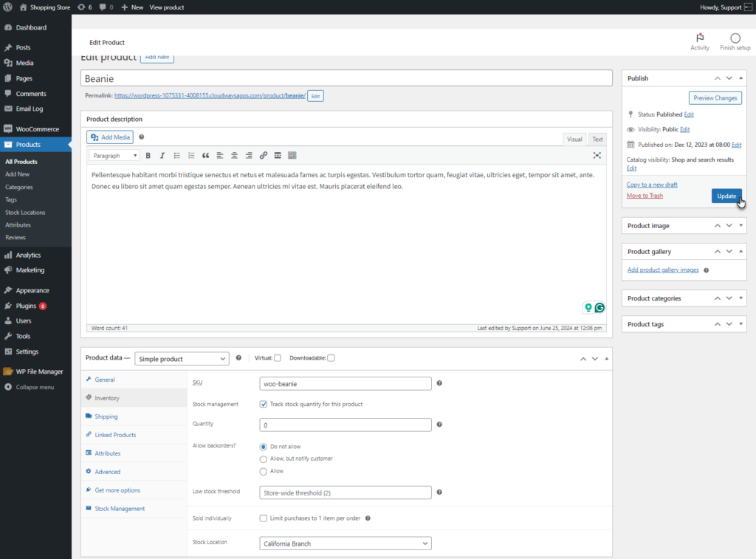Image resolution: width=756 pixels, height=559 pixels.
Task: Insert a bulleted list in the description
Action: [177, 155]
